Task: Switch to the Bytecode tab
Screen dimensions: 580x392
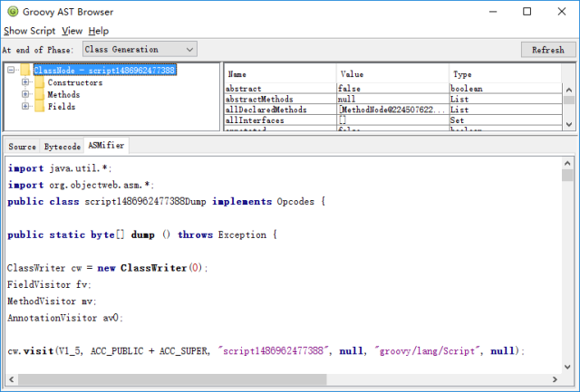Action: point(63,147)
